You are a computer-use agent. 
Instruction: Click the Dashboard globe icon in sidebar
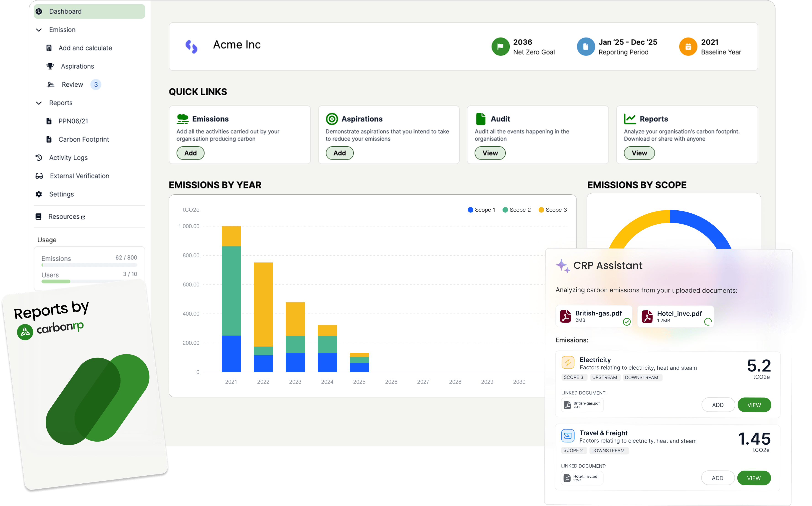39,11
